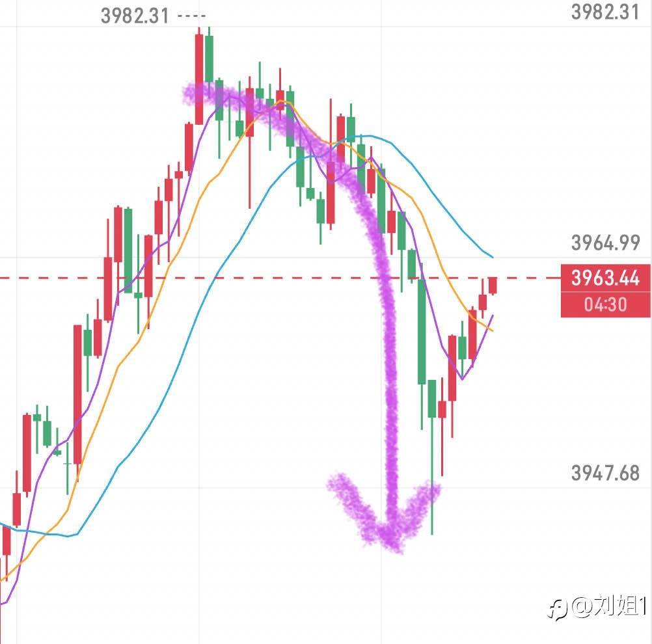Screen dimensions: 652x644
Task: Click the watermark logo icon beside @刘姐1
Action: tap(558, 609)
